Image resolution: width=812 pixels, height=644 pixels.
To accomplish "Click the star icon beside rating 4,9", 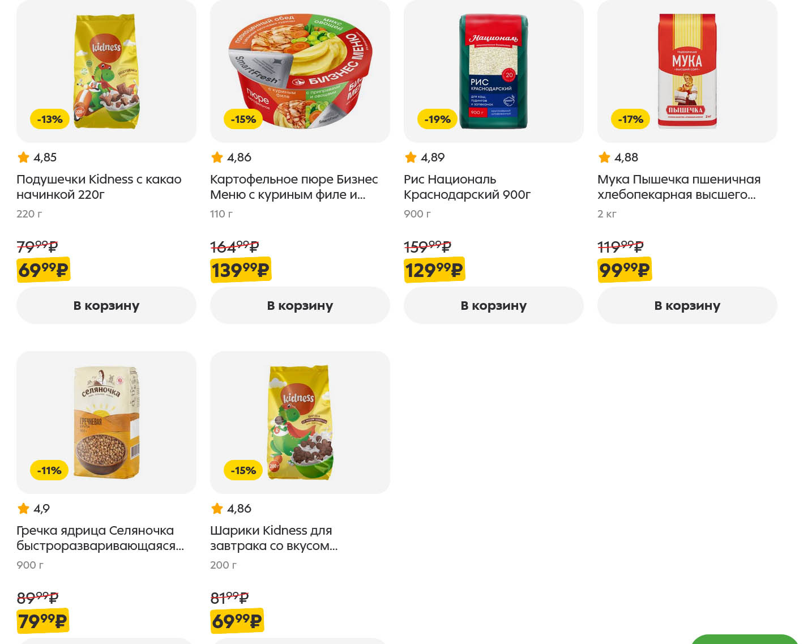I will pos(23,509).
